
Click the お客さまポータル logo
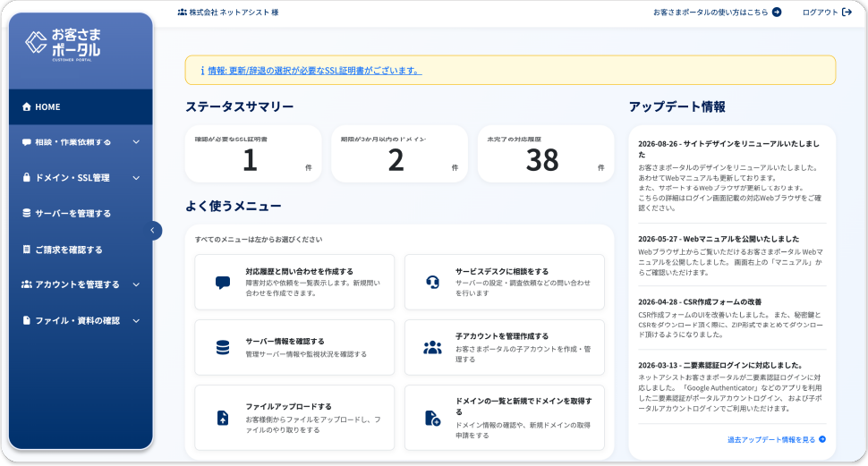pyautogui.click(x=63, y=44)
